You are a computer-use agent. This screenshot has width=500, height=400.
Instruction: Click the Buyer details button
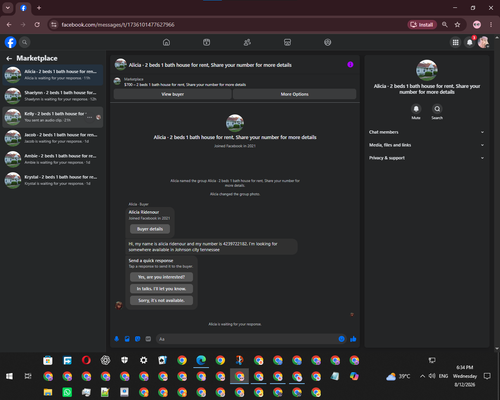coord(150,229)
